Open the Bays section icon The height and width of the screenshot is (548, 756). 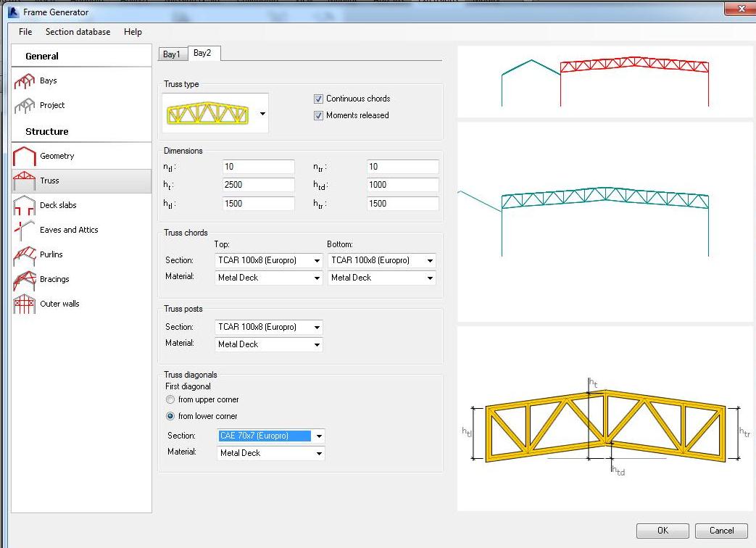(x=25, y=81)
